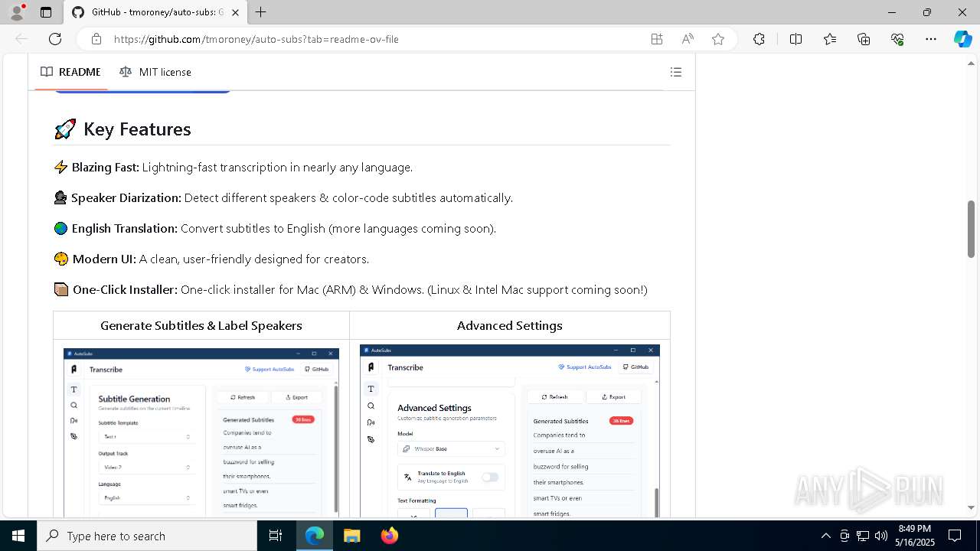
Task: Open Collections icon in toolbar
Action: 864,39
